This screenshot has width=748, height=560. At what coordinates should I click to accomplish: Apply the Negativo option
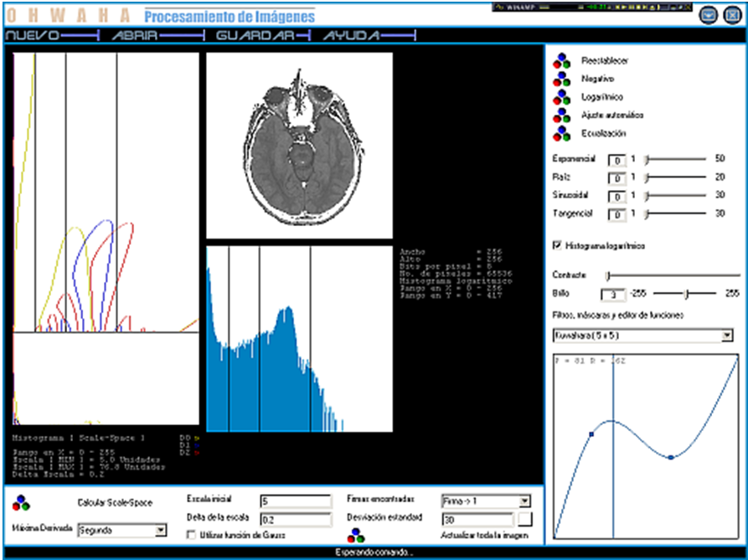pos(597,79)
